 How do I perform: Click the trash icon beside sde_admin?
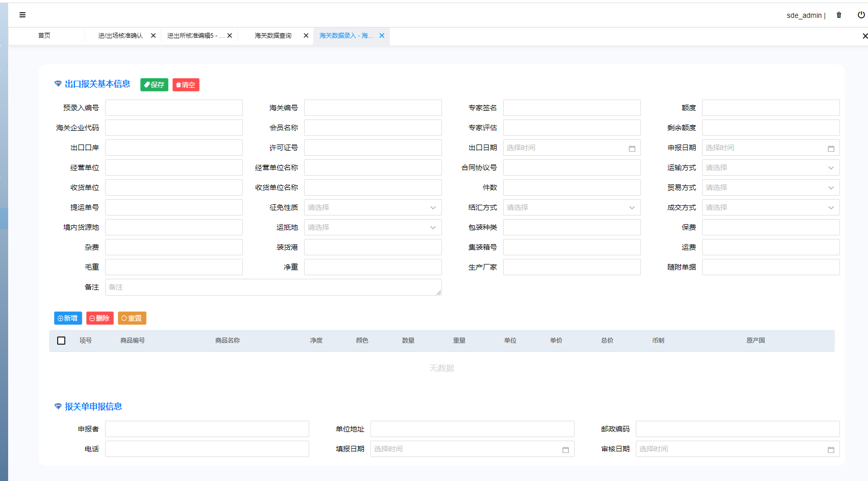pyautogui.click(x=839, y=15)
